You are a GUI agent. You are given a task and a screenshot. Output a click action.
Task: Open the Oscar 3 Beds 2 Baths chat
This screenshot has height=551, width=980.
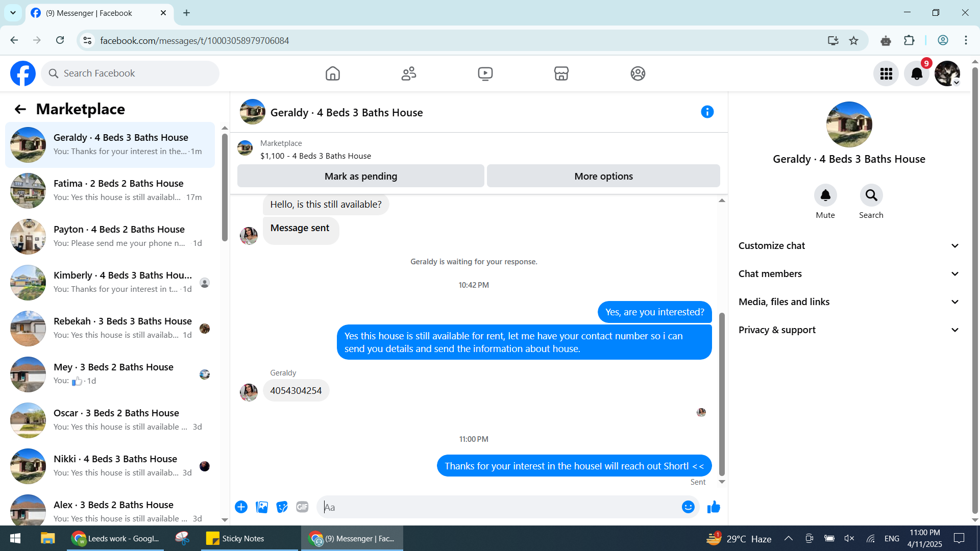[x=110, y=420]
